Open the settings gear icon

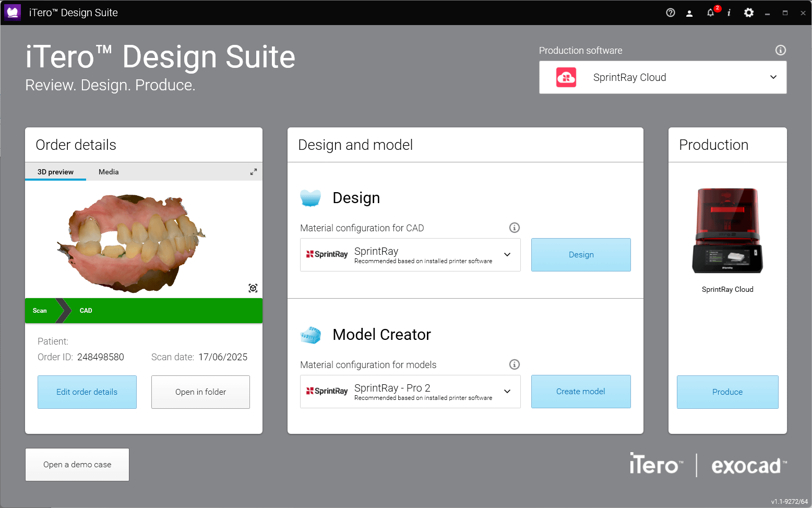coord(748,13)
